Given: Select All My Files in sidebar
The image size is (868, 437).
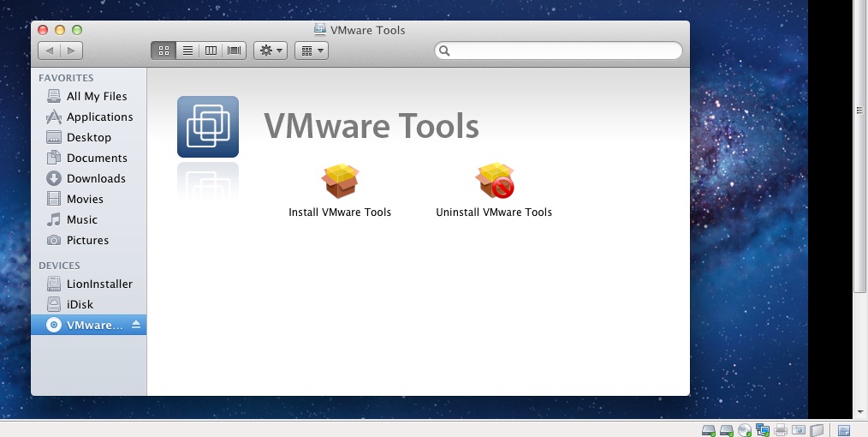Looking at the screenshot, I should [x=88, y=96].
